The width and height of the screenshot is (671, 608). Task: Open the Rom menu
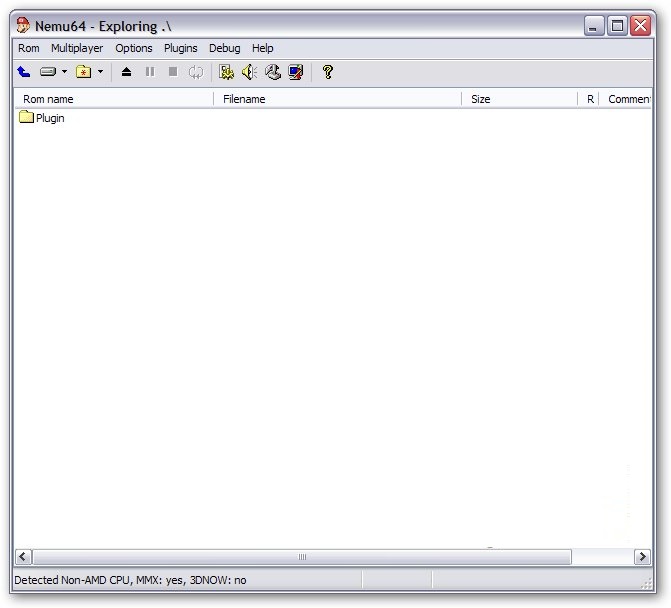click(x=29, y=48)
